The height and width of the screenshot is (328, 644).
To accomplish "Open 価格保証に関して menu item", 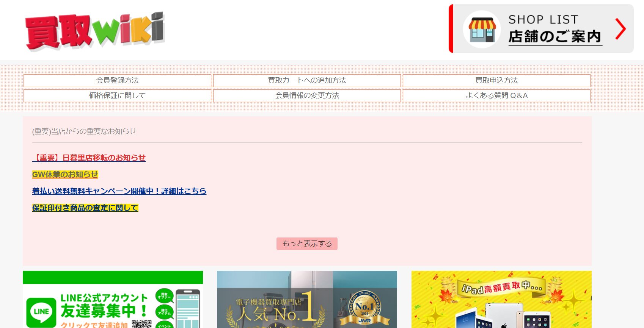I will coord(117,96).
